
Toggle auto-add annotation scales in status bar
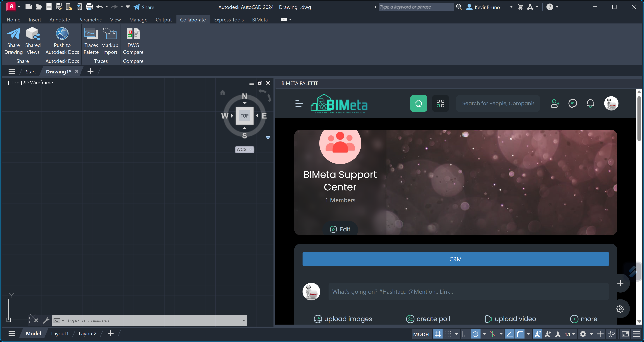(x=548, y=334)
